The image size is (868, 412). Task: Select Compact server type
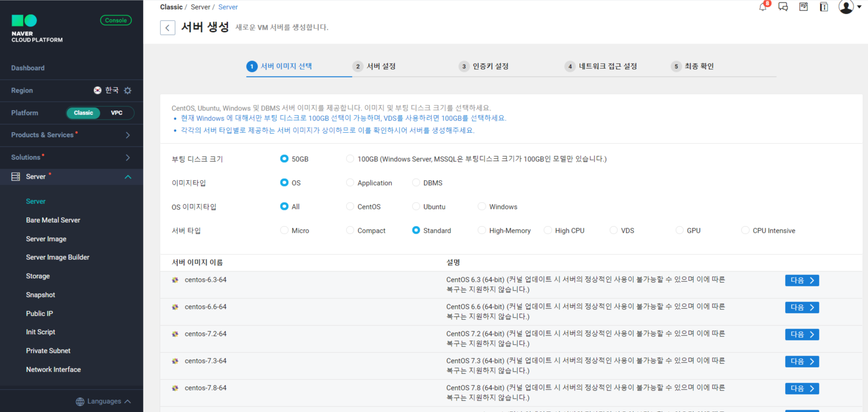pyautogui.click(x=350, y=230)
